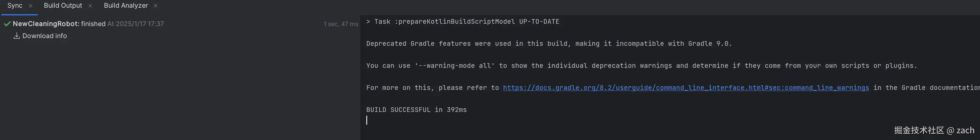Open the docs.gradle.org command line warnings link
Screen dimensions: 980x140
click(686, 88)
